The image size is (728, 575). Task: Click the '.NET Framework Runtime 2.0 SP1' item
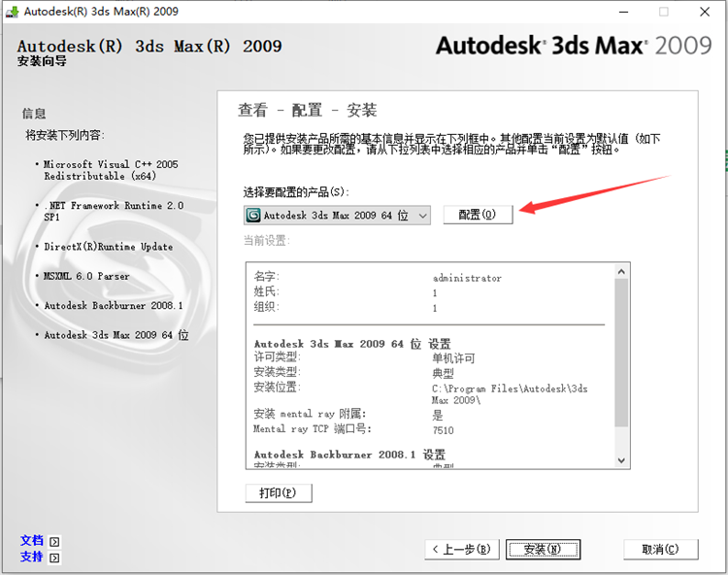tap(114, 211)
